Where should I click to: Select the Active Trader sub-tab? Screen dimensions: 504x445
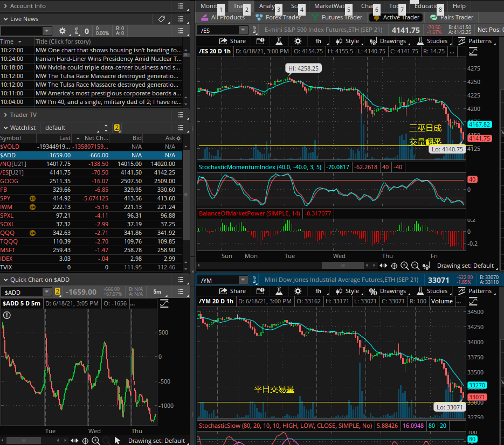[x=396, y=17]
